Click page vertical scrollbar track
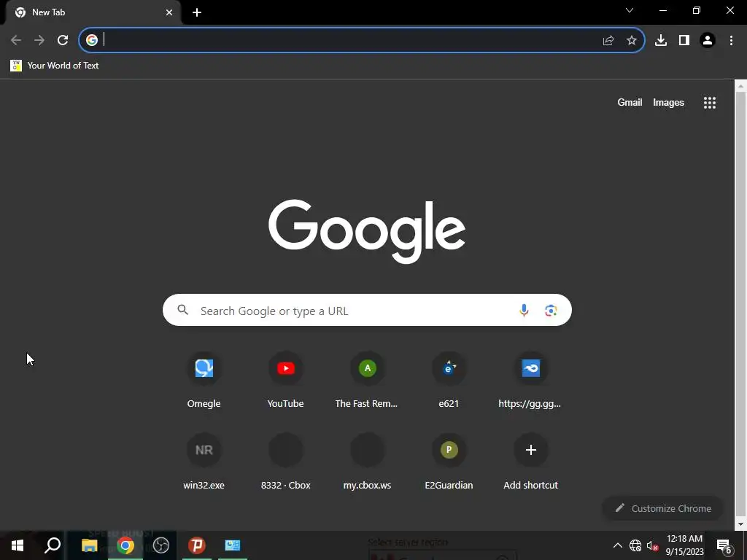 740,305
